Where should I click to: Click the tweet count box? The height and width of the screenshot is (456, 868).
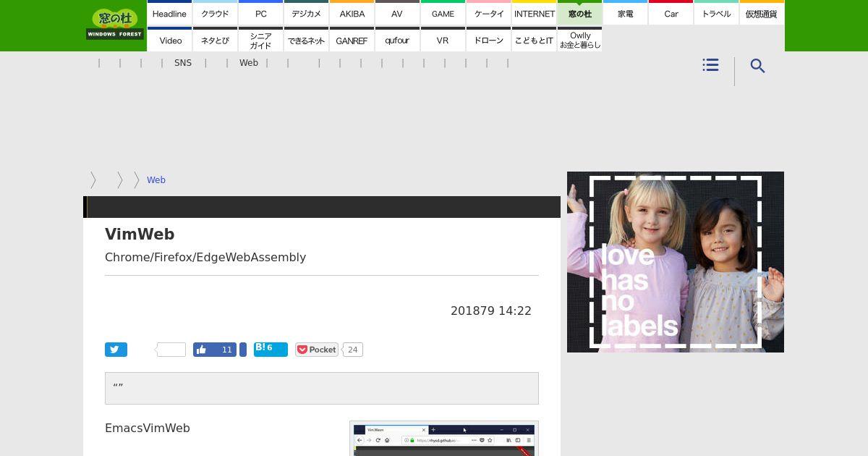[171, 350]
